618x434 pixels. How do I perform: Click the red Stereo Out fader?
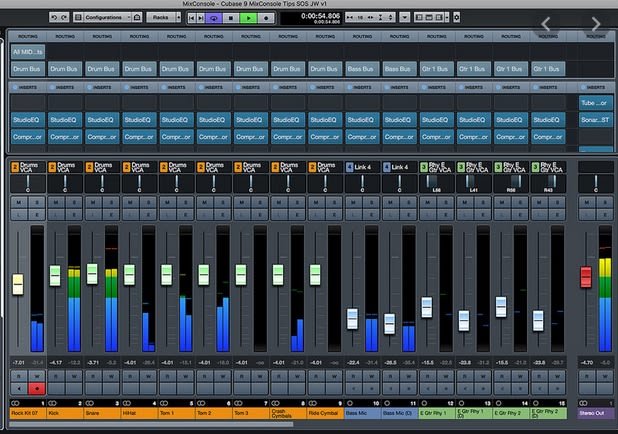click(586, 277)
